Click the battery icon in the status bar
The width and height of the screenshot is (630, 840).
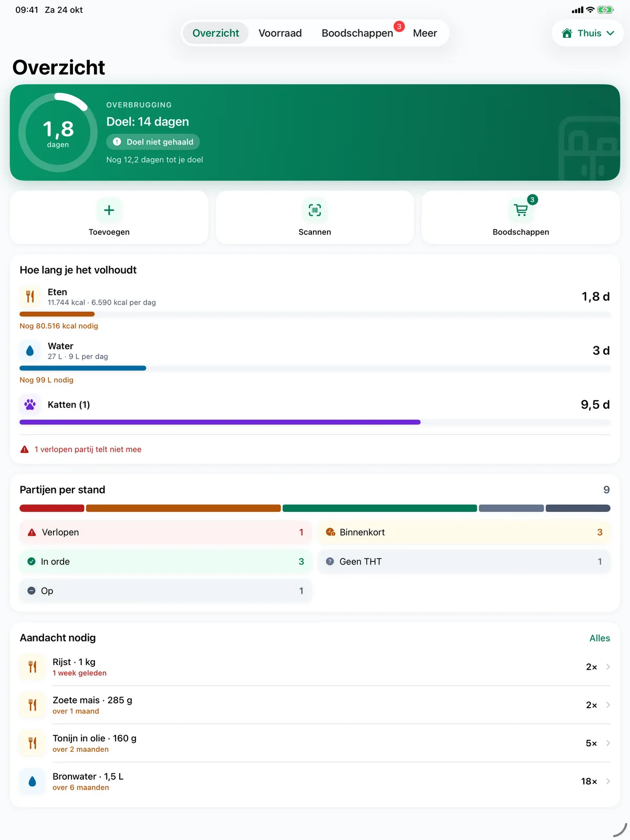coord(605,10)
